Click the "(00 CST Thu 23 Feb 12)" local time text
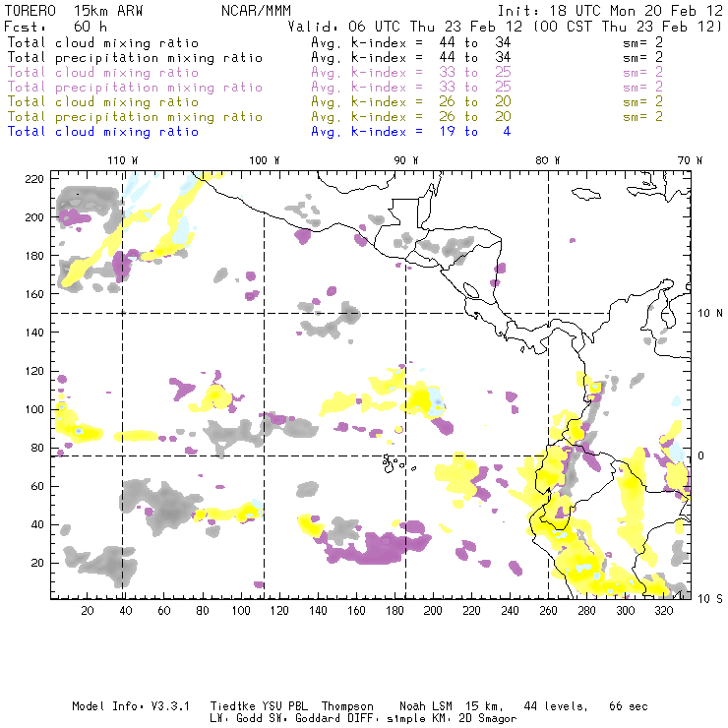Image resolution: width=728 pixels, height=728 pixels. click(628, 27)
